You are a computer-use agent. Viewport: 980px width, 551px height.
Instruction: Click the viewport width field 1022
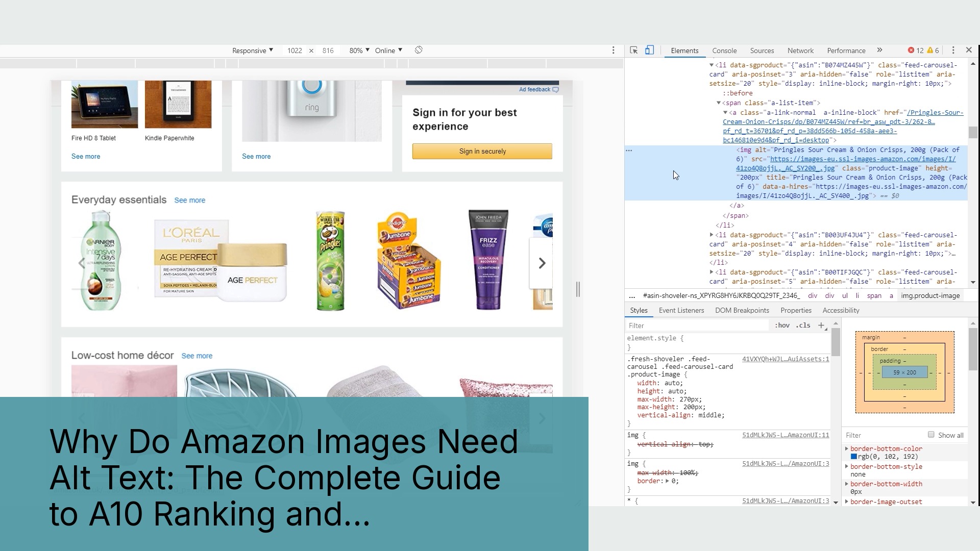pyautogui.click(x=295, y=51)
